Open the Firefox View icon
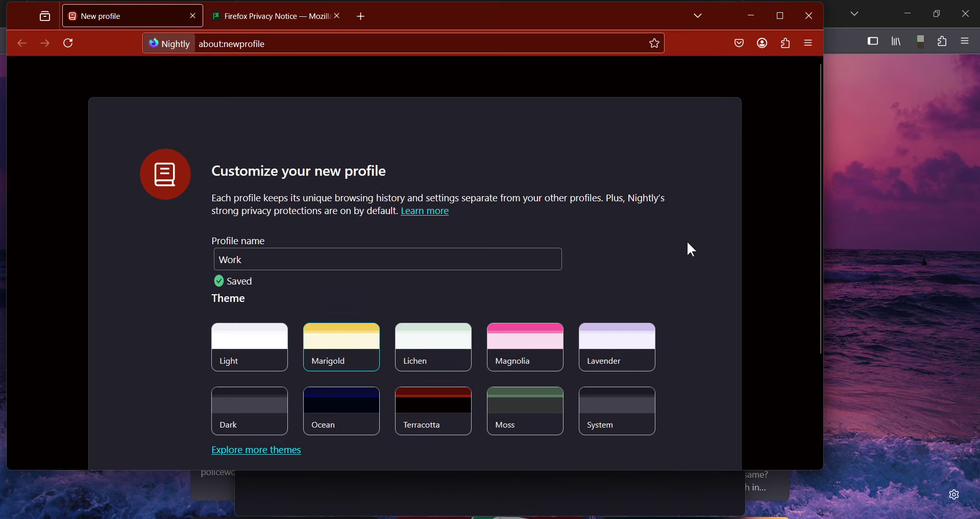Viewport: 980px width, 519px height. tap(45, 17)
